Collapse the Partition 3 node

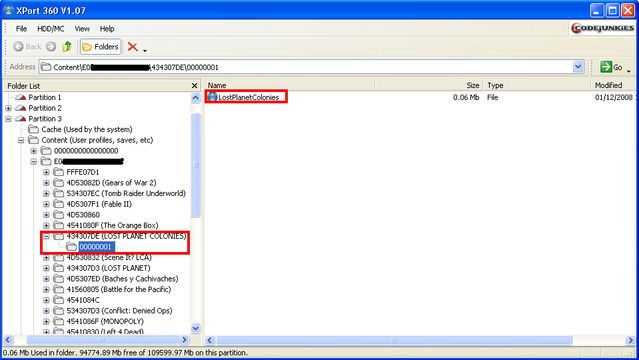click(8, 119)
